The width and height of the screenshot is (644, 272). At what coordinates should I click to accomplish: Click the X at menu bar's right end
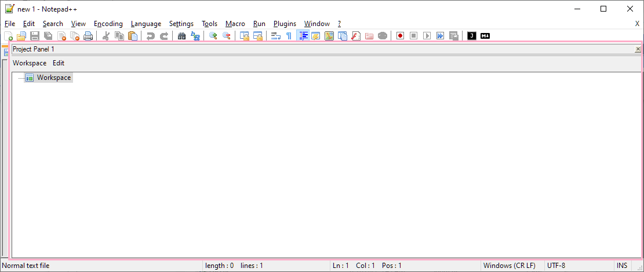638,24
